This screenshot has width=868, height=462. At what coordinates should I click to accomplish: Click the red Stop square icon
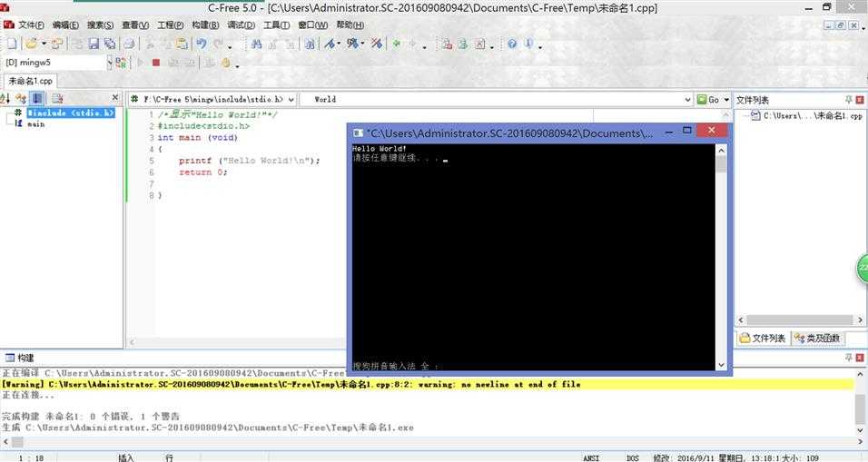tap(156, 63)
